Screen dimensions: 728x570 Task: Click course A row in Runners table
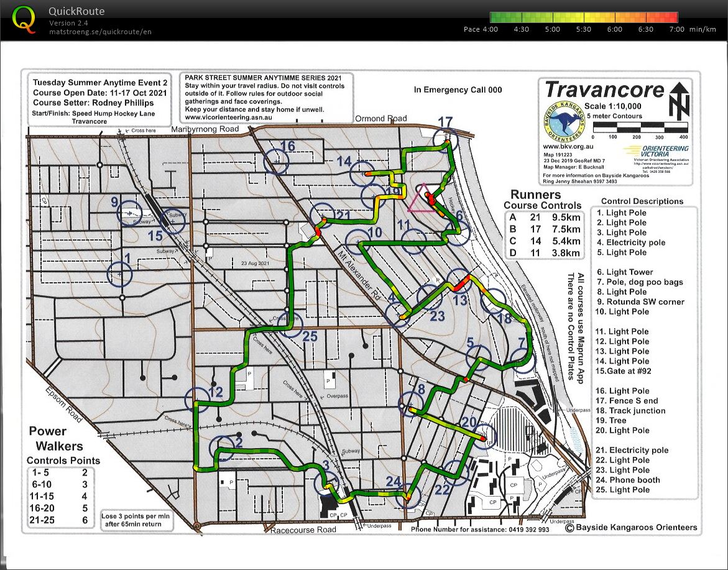click(545, 218)
